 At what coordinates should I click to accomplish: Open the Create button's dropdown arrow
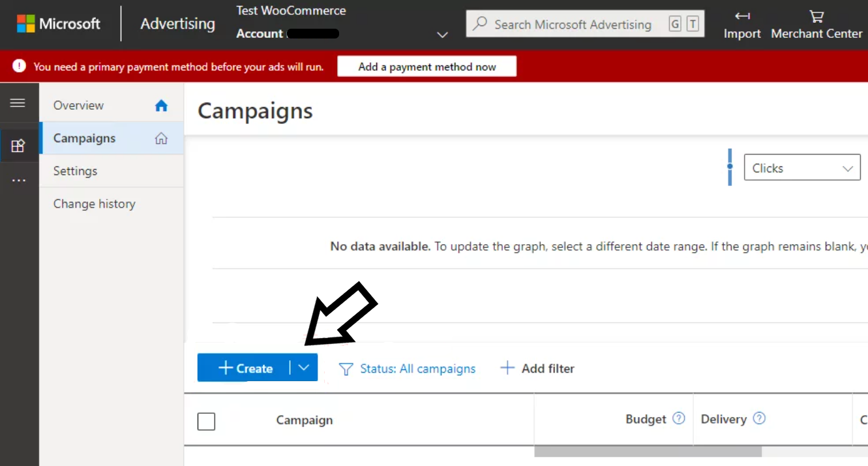pos(303,367)
